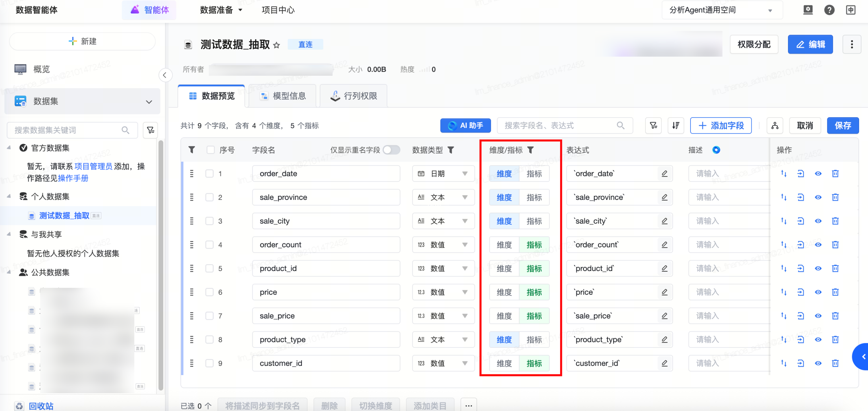This screenshot has height=411, width=868.
Task: Toggle 仅显示重名字段 switch
Action: tap(391, 150)
